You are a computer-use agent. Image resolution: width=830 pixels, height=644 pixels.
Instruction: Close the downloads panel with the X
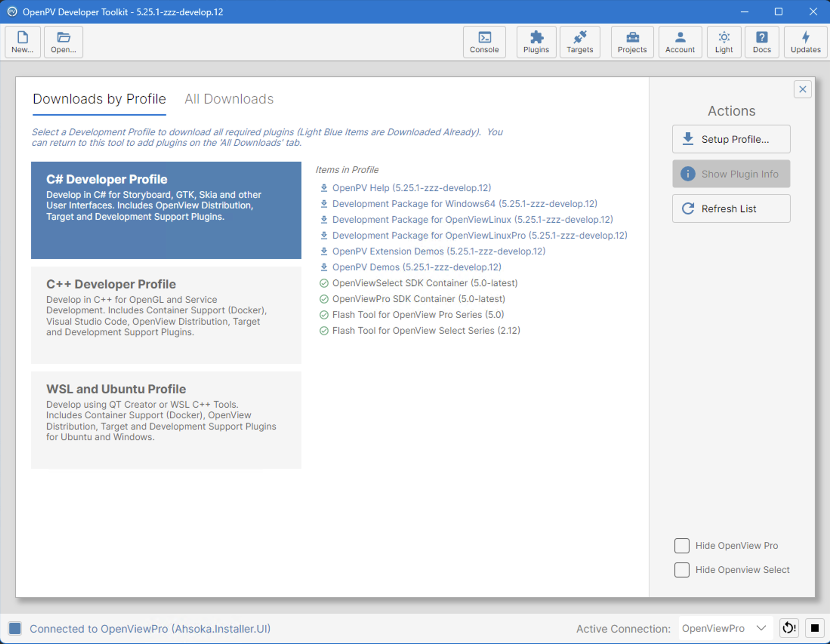click(x=803, y=89)
